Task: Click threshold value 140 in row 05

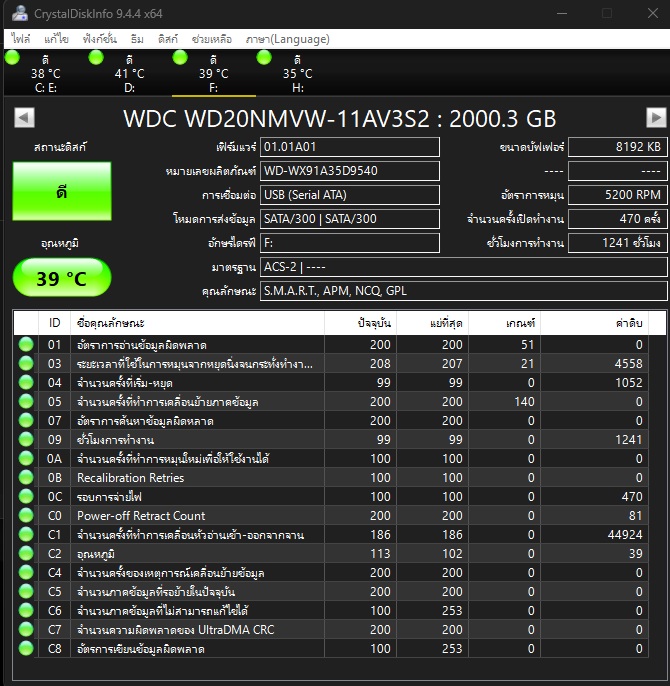Action: [524, 402]
